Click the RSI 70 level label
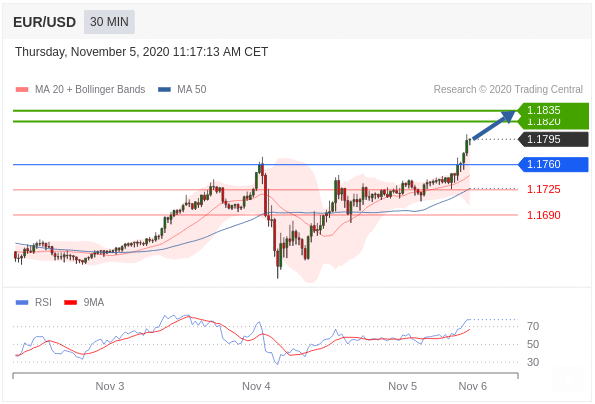This screenshot has width=595, height=404. pos(533,326)
